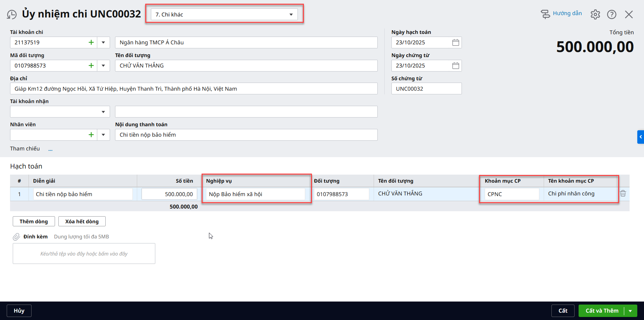Screen dimensions: 644x320
Task: Expand the Tài khoản chi dropdown arrow
Action: [103, 42]
